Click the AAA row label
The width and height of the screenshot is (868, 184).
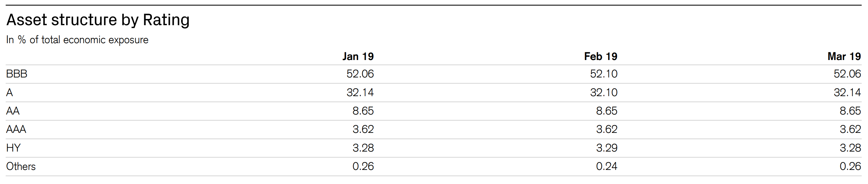click(x=16, y=129)
